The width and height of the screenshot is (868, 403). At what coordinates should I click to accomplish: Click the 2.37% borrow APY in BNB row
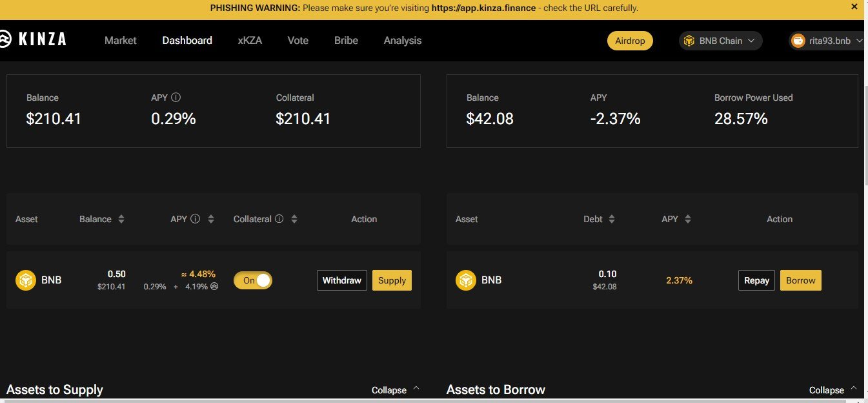[x=680, y=280]
